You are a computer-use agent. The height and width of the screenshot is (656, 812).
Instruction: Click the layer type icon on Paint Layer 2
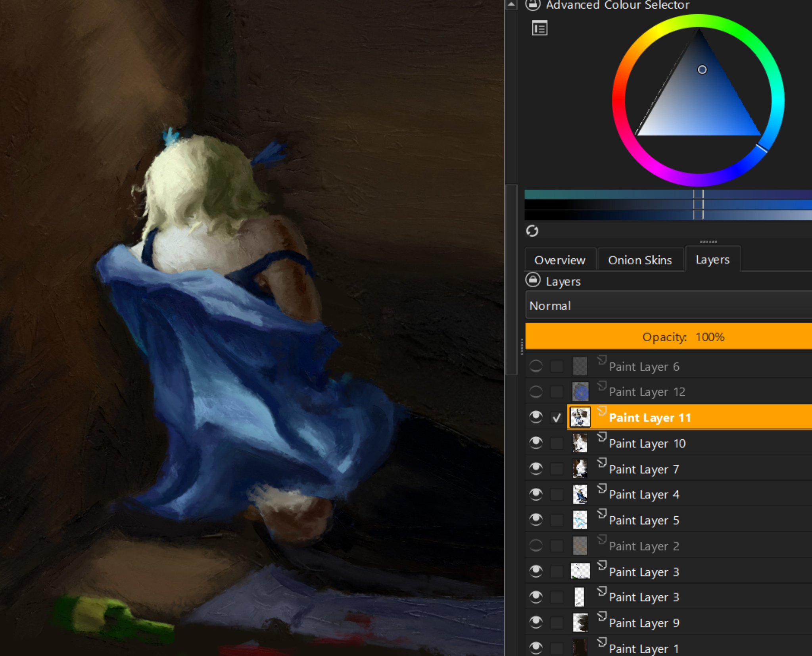(x=602, y=539)
